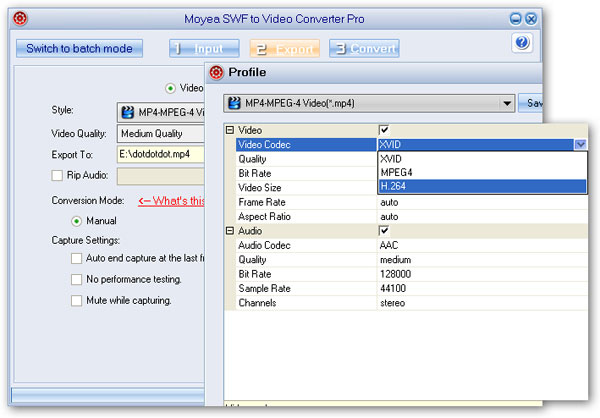Minimize the Moyea converter window
The image size is (600, 418).
[x=515, y=19]
